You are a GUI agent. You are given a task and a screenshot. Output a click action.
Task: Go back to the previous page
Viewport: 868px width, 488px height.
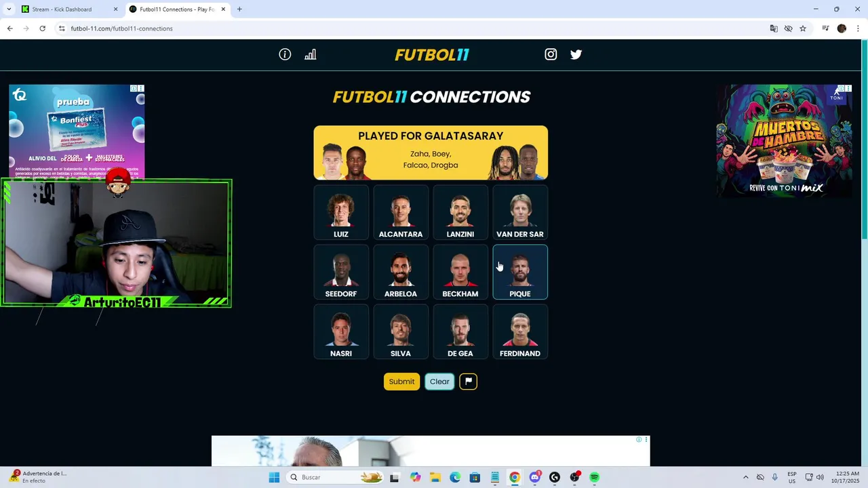(x=9, y=28)
